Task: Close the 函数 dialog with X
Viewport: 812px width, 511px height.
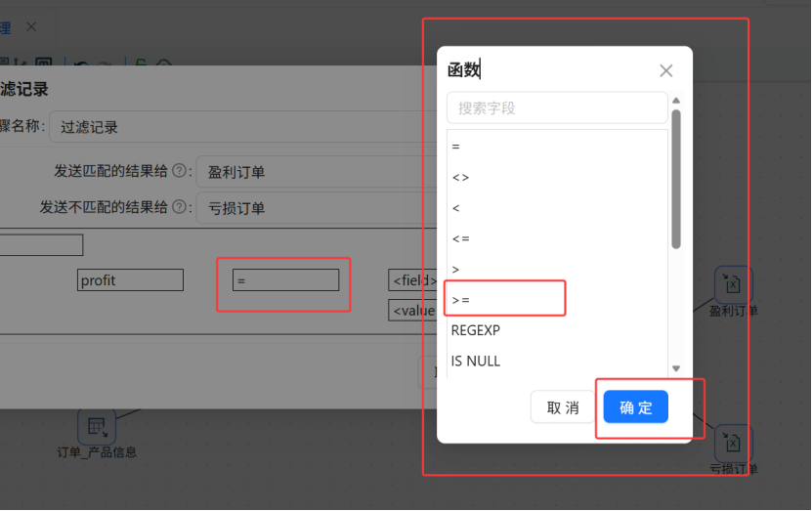Action: (x=666, y=70)
